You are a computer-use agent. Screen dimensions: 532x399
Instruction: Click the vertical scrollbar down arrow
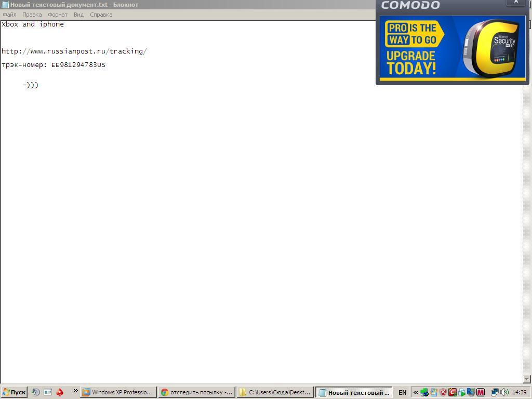(527, 379)
